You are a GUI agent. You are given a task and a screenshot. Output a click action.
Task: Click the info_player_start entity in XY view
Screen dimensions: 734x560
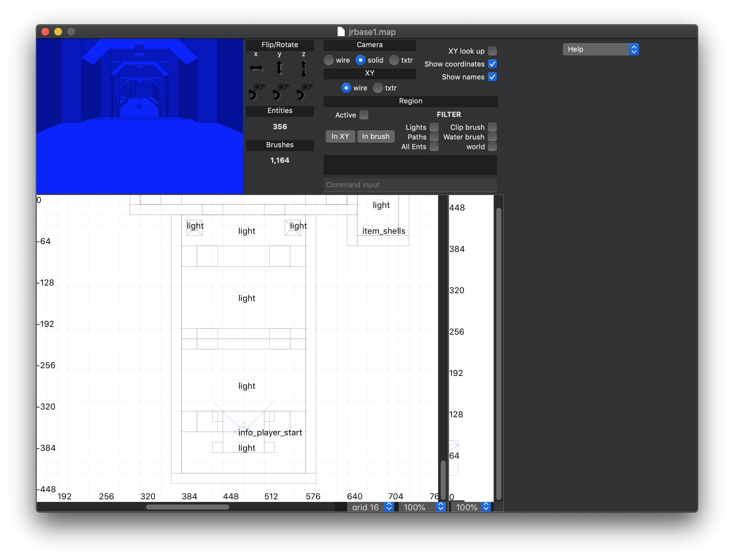[244, 432]
